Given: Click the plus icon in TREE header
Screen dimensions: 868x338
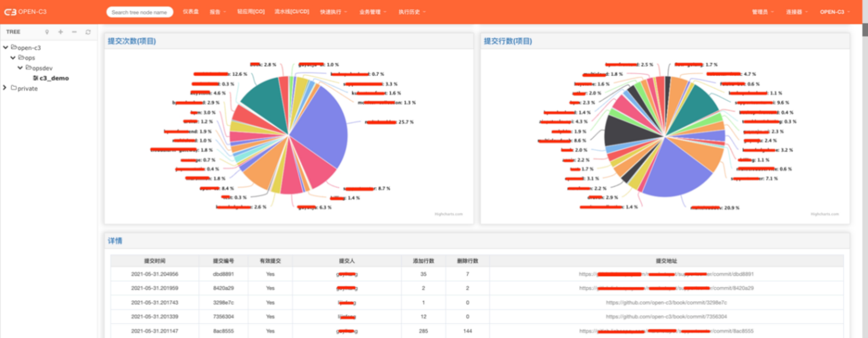Looking at the screenshot, I should click(61, 32).
